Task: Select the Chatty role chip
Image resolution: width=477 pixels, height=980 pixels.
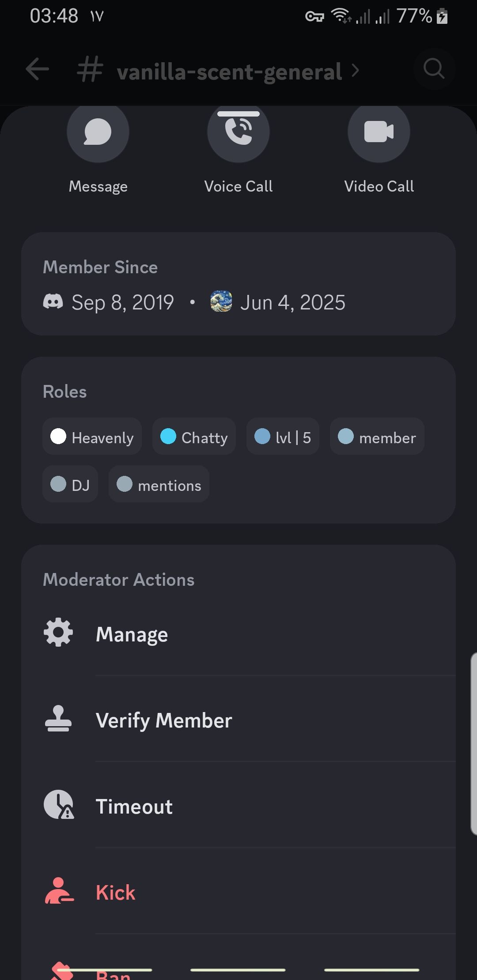Action: 194,437
